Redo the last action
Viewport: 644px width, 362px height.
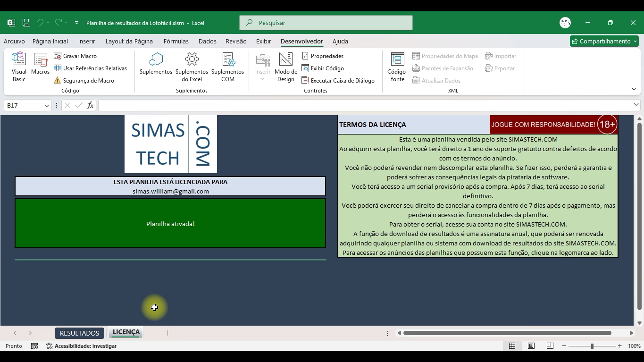coord(59,23)
